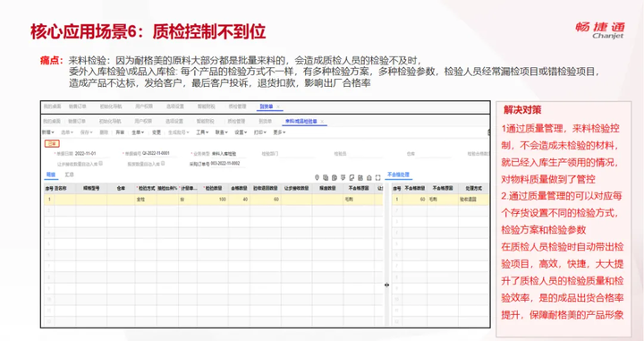Select the 明细 sub-tab
The height and width of the screenshot is (341, 644).
(x=50, y=175)
